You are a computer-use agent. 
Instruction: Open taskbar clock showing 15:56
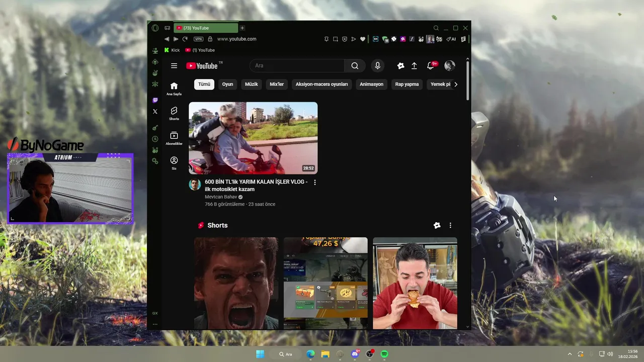628,354
